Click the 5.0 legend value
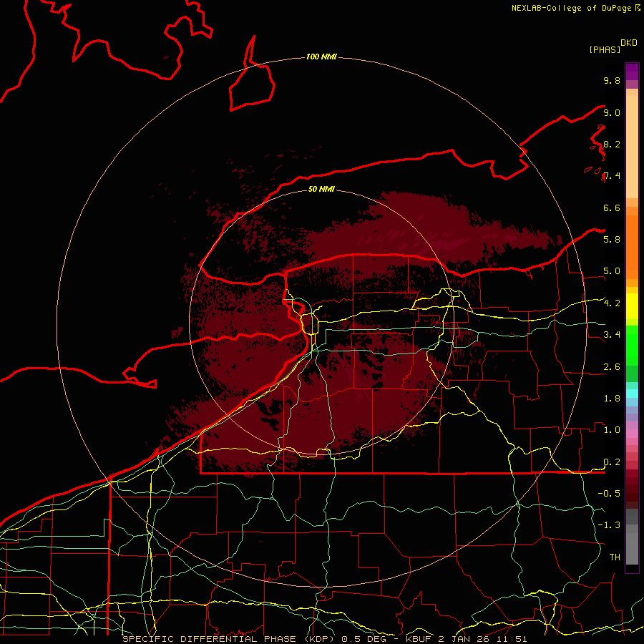644x644 pixels. click(x=612, y=271)
